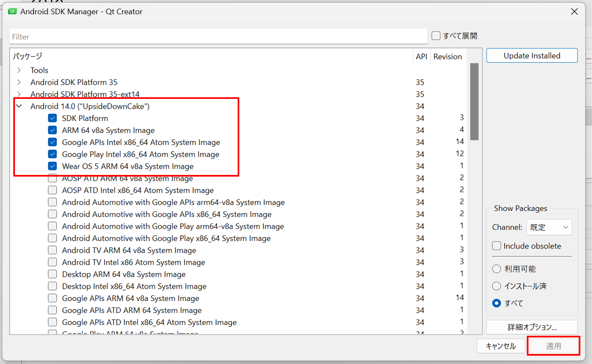Viewport: 592px width, 364px height.
Task: Uncheck Wear OS 5 ARM 64 v8a image
Action: tap(52, 166)
